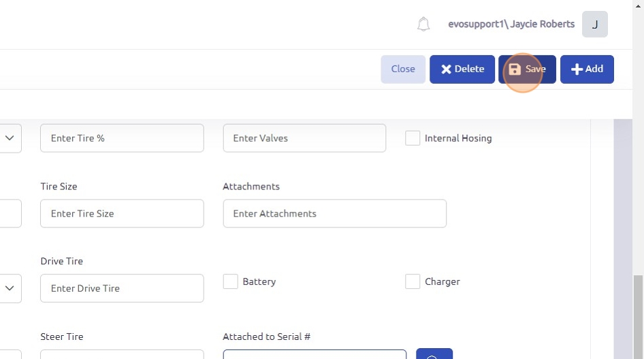Click the Add button with plus icon

pos(587,69)
